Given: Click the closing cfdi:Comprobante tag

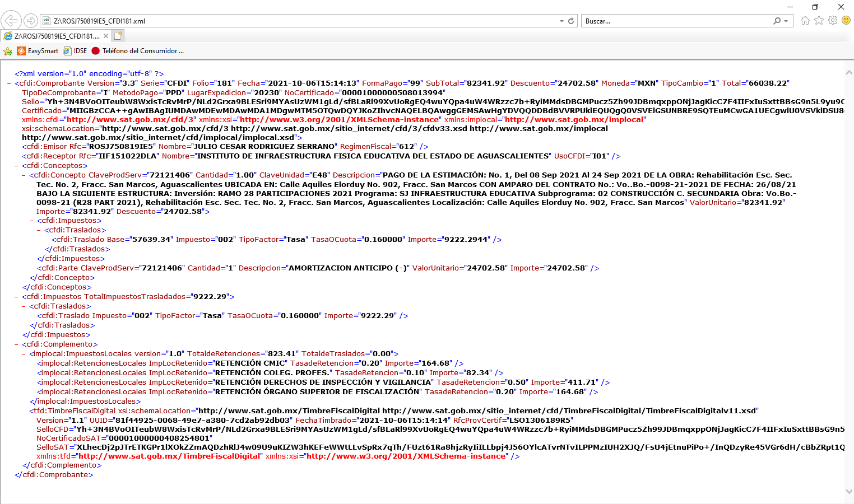Looking at the screenshot, I should coord(54,475).
